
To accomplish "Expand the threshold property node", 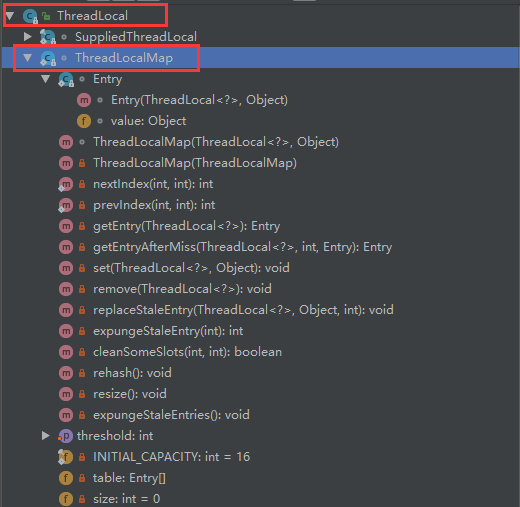I will point(46,435).
